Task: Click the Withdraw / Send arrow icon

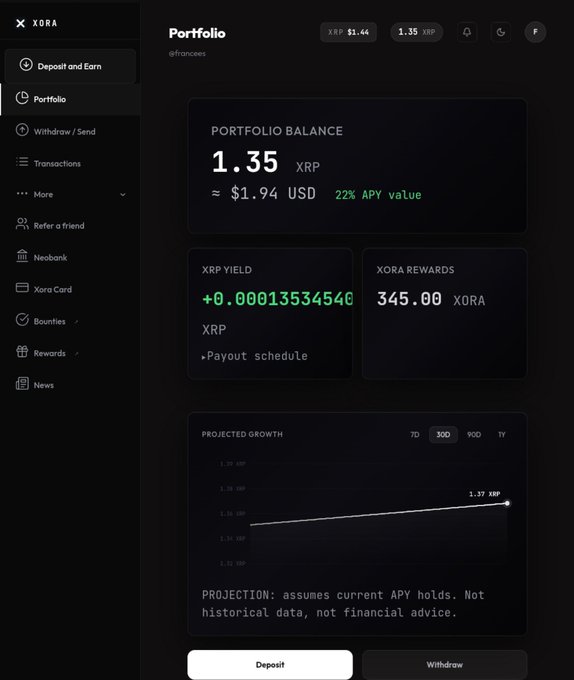Action: (x=22, y=130)
